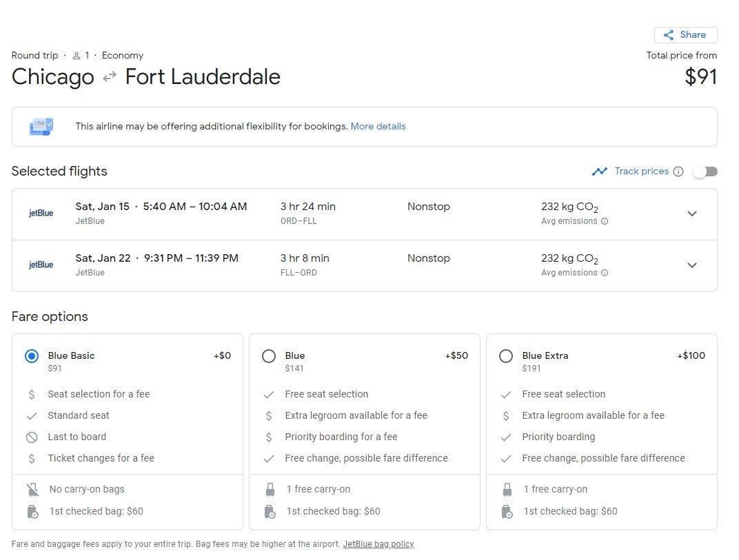This screenshot has width=739, height=560.
Task: Click the JetBlue logo on return flight
Action: [x=41, y=265]
